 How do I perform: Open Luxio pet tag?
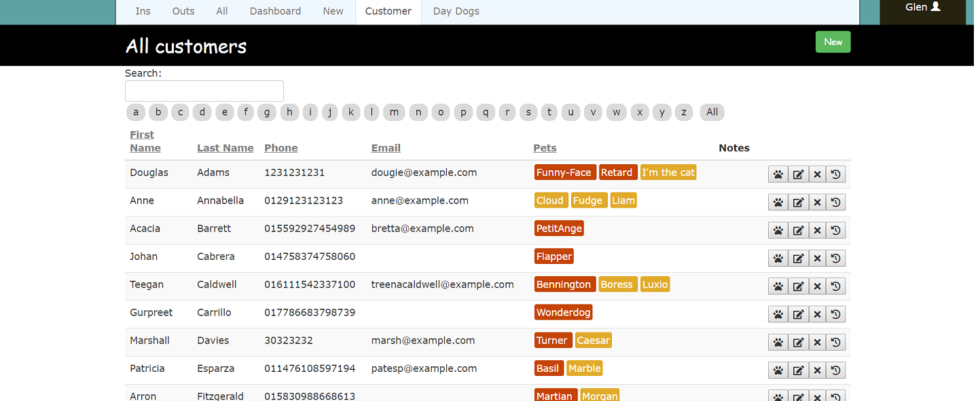[x=655, y=284]
